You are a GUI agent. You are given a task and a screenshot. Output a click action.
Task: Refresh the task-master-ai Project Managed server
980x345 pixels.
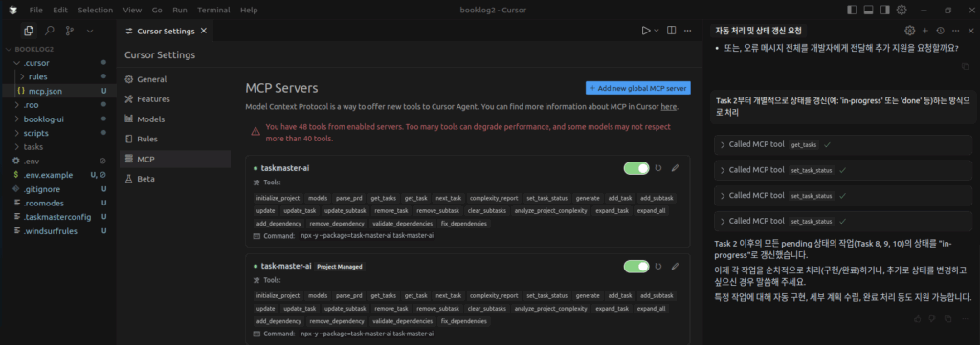tap(658, 266)
